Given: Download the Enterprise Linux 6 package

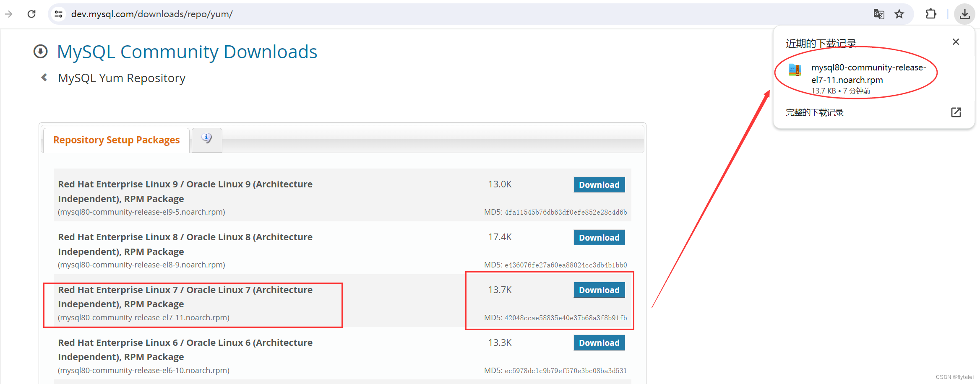Looking at the screenshot, I should click(x=599, y=343).
